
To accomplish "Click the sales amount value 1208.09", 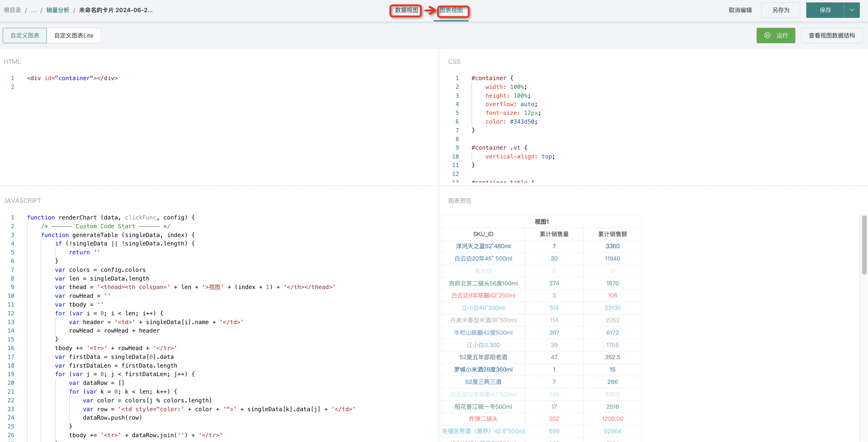I will (612, 419).
